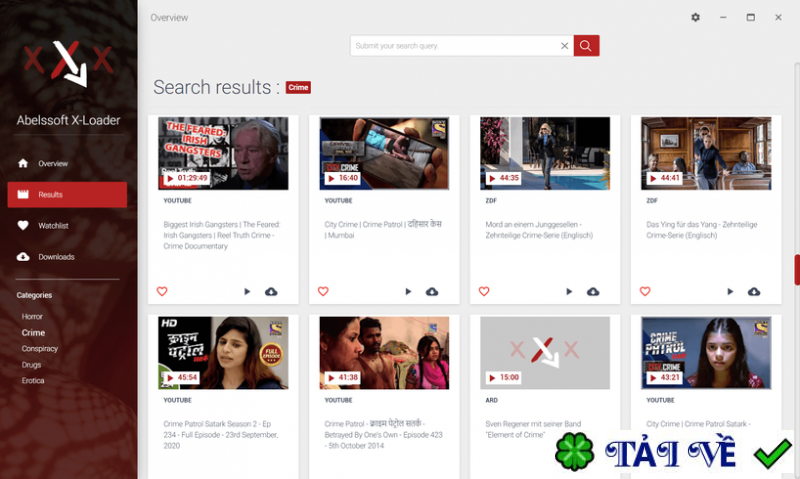800x479 pixels.
Task: Maximize the X-Loader window
Action: click(x=751, y=17)
